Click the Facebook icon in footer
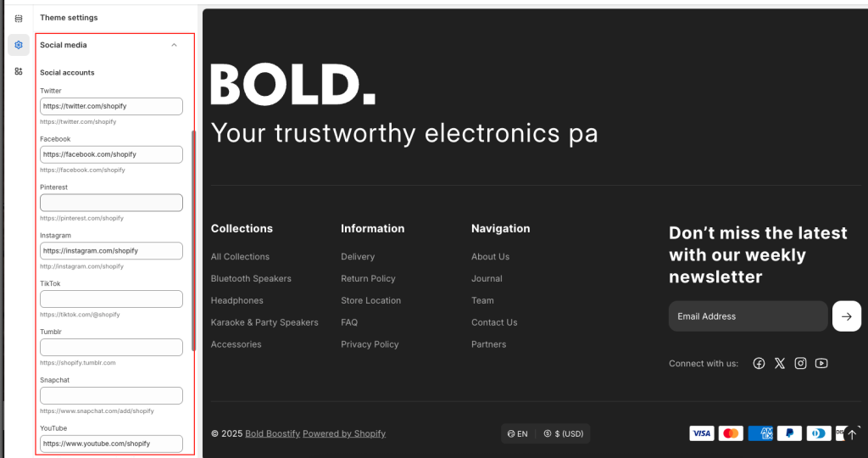 [x=759, y=363]
